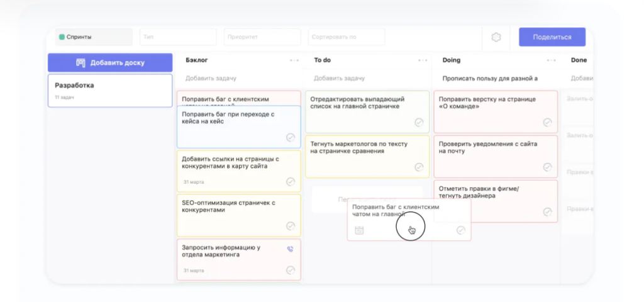Open the settings gear icon
The image size is (644, 302).
[x=496, y=37]
